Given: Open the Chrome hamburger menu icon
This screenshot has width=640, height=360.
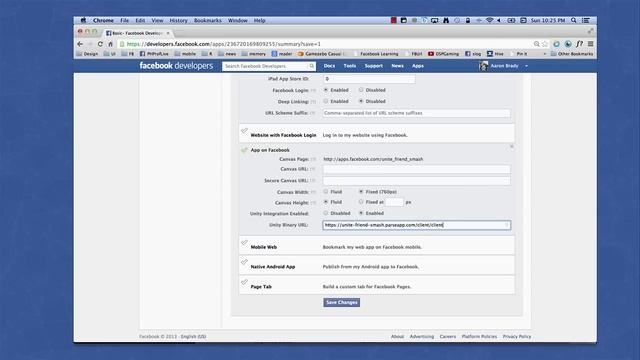Looking at the screenshot, I should pos(590,44).
